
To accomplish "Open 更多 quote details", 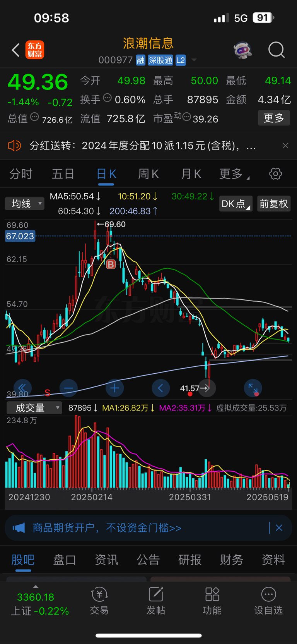I will pyautogui.click(x=274, y=118).
